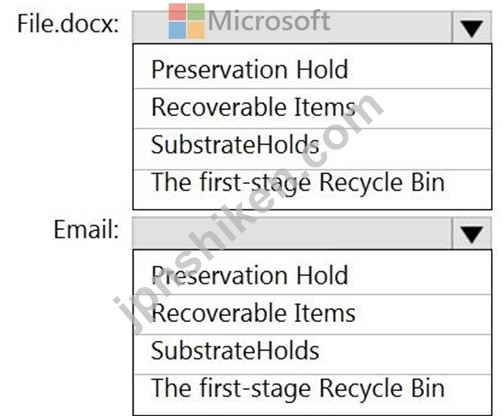This screenshot has height=416, width=503.
Task: Choose SubstrateHolds in the File.docx list
Action: tap(312, 149)
